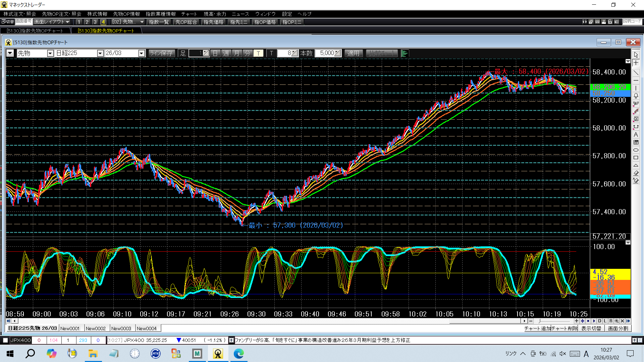Select the alert bell tool

point(636,96)
